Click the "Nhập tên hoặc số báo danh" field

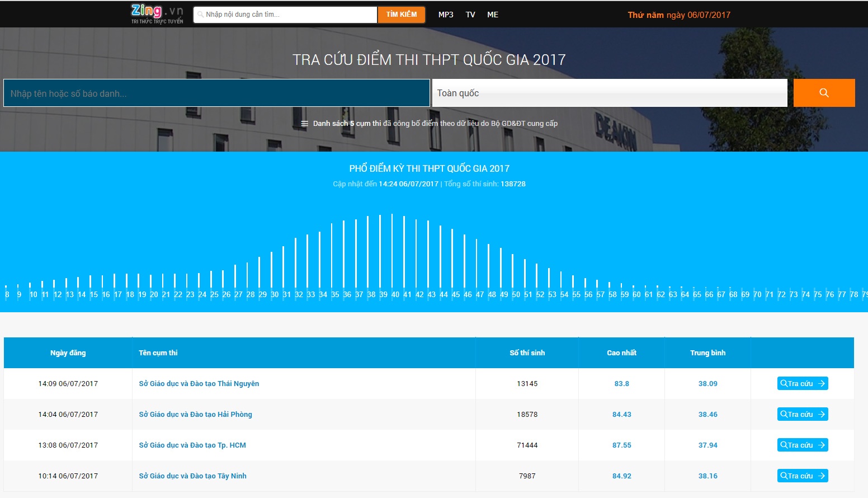[215, 92]
